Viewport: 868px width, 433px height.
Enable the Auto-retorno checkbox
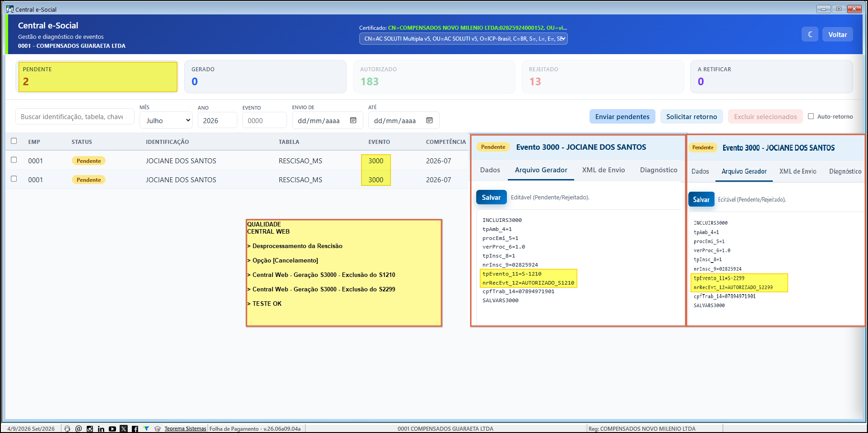tap(811, 116)
